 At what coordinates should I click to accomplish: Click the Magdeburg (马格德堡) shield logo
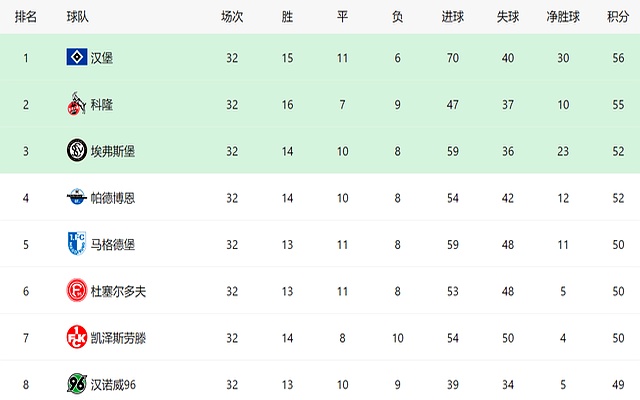[77, 243]
